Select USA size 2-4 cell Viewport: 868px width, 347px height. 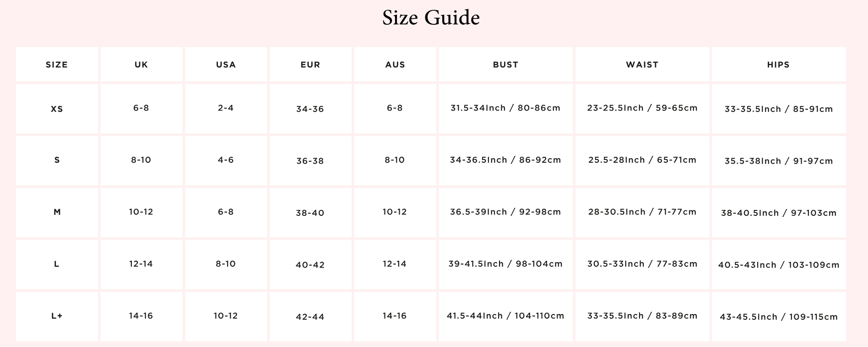(226, 108)
